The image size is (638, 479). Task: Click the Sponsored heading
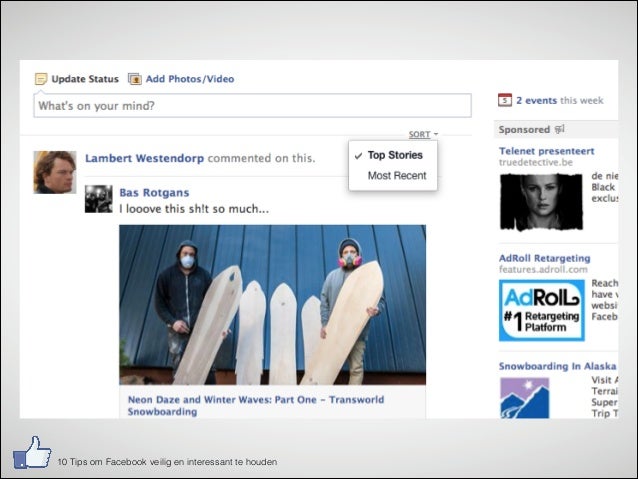524,130
